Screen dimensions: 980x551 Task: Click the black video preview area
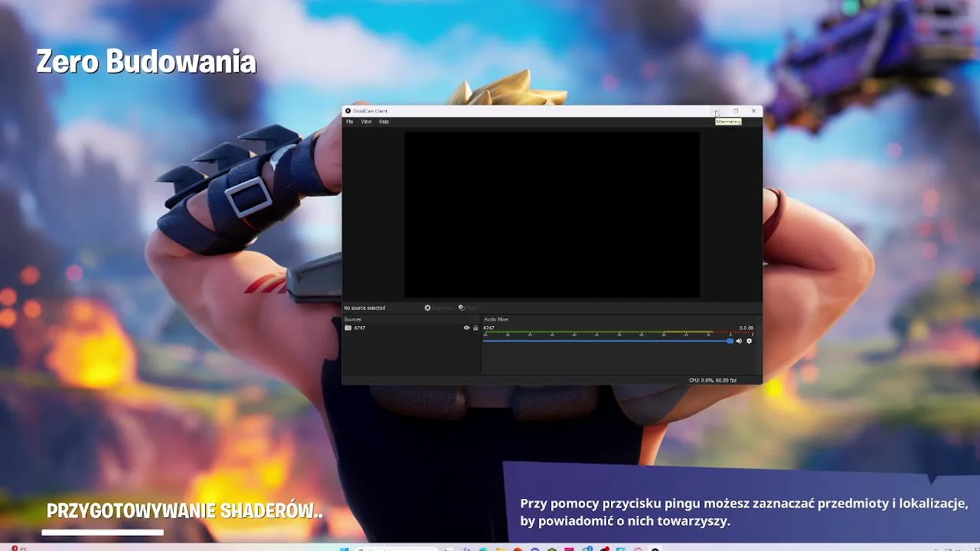point(552,214)
